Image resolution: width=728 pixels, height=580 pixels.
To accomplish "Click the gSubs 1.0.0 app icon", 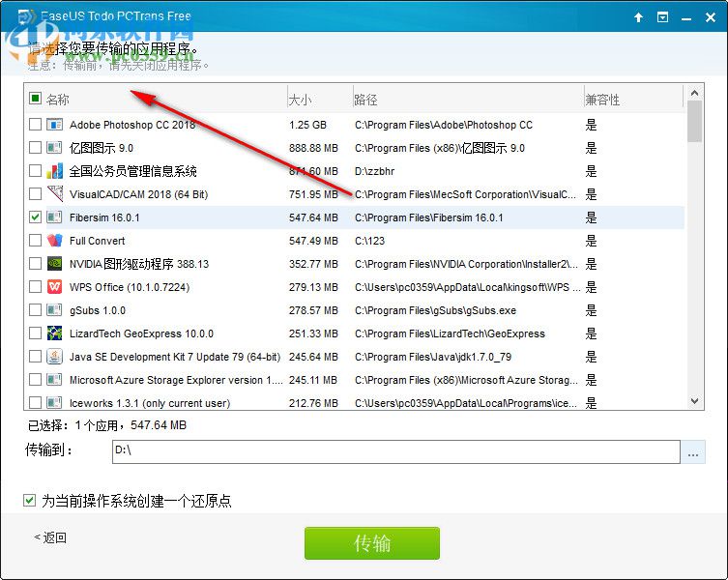I will point(54,309).
